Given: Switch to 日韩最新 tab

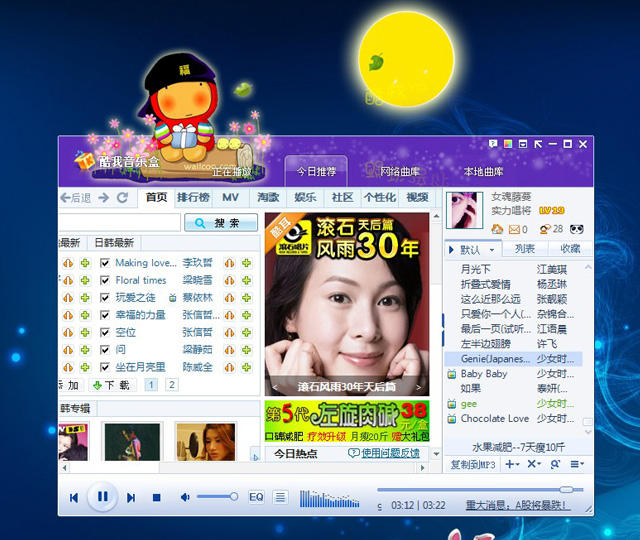Looking at the screenshot, I should coord(114,243).
